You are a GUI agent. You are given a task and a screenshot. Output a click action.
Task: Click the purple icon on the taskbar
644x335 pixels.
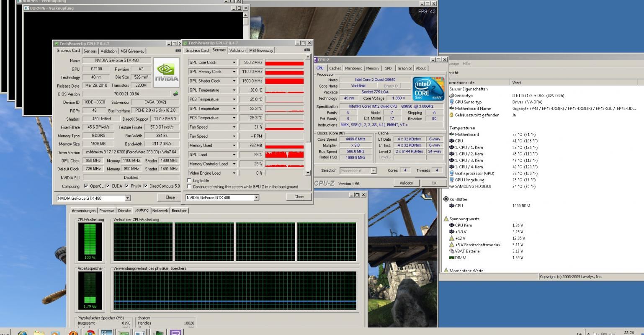(175, 333)
